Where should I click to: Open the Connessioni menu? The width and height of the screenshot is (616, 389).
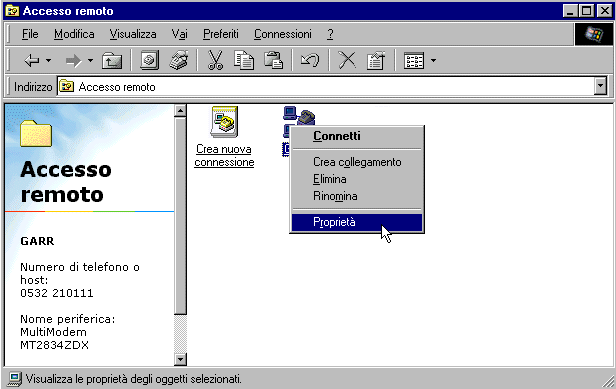point(282,34)
